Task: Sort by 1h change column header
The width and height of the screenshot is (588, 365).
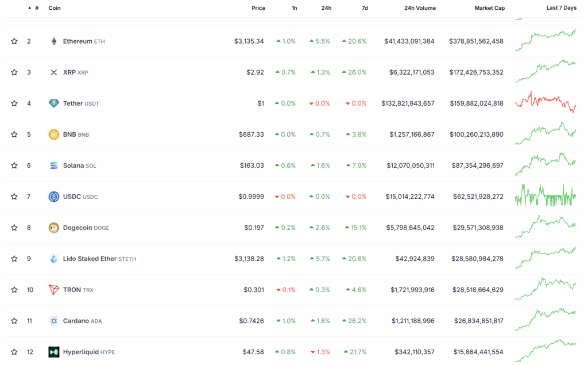Action: [x=295, y=8]
